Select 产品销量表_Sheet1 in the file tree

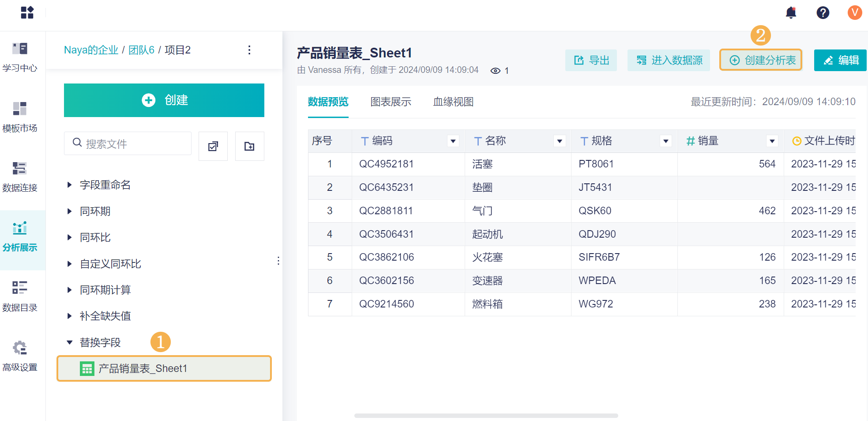tap(164, 368)
